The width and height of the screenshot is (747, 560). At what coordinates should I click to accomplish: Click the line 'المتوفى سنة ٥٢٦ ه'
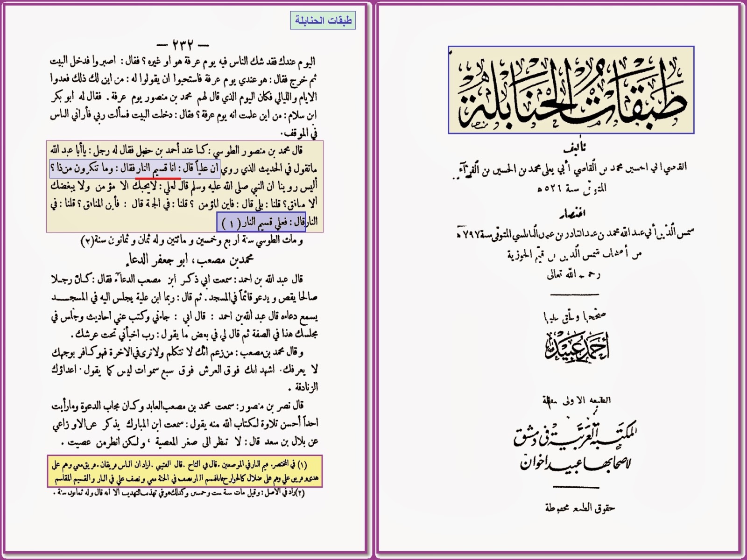(571, 188)
